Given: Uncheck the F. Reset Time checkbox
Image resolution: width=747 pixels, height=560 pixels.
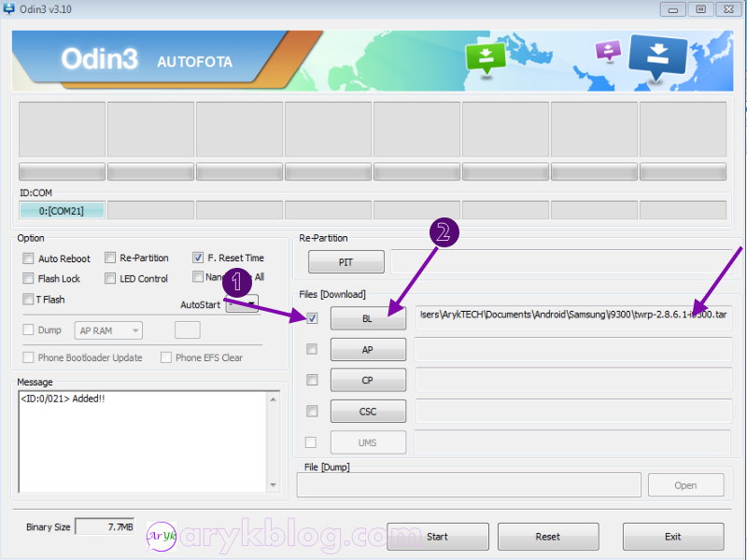Looking at the screenshot, I should click(x=198, y=258).
